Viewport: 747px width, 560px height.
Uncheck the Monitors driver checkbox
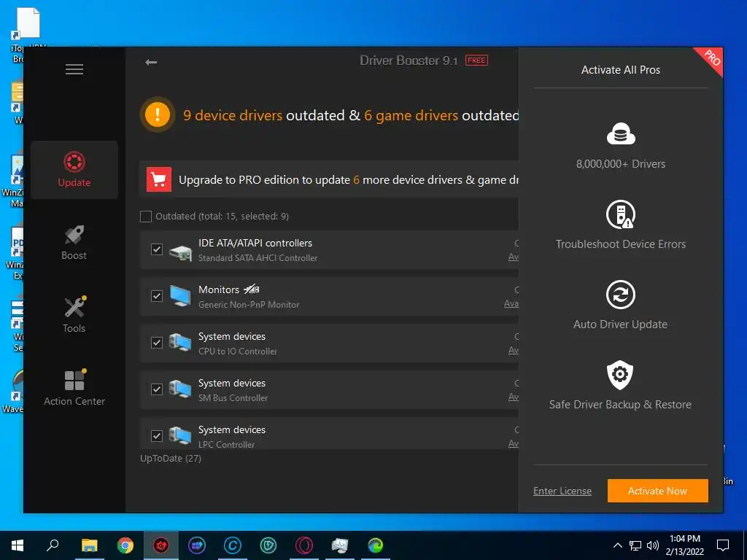(157, 296)
